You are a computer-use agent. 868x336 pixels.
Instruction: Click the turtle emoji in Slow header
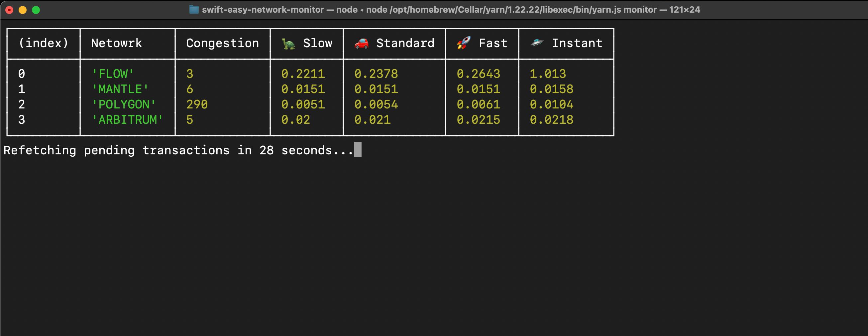[288, 44]
